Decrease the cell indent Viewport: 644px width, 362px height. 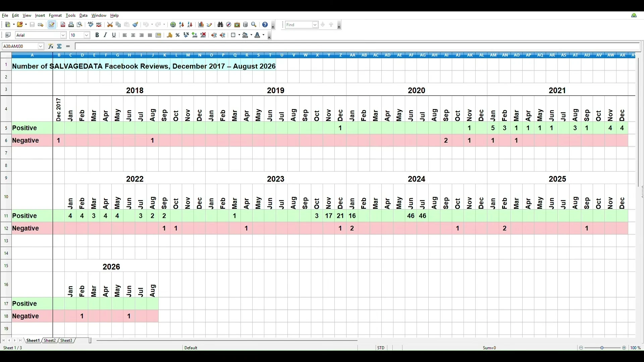pyautogui.click(x=214, y=35)
